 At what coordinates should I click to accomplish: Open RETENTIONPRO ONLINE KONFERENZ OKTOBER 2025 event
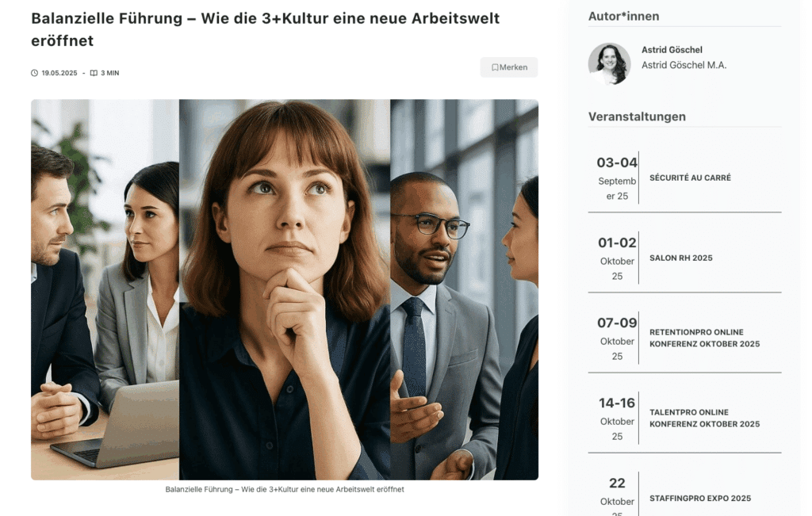point(705,338)
